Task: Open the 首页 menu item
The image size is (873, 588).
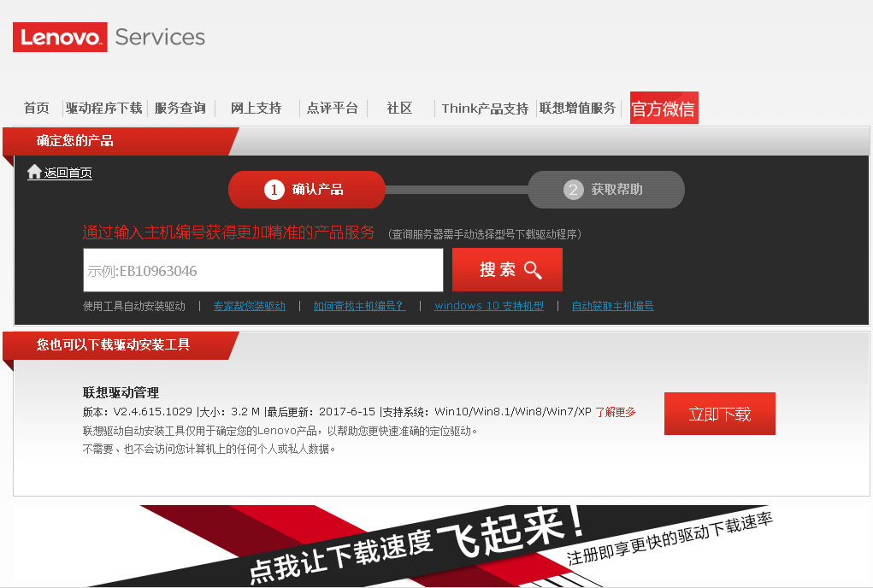Action: point(36,109)
